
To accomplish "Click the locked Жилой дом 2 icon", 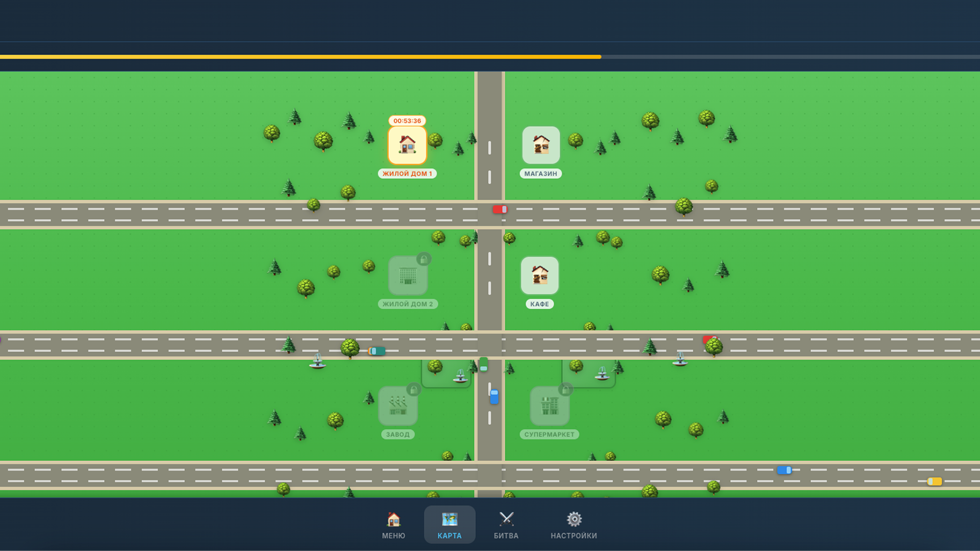I will click(x=408, y=275).
